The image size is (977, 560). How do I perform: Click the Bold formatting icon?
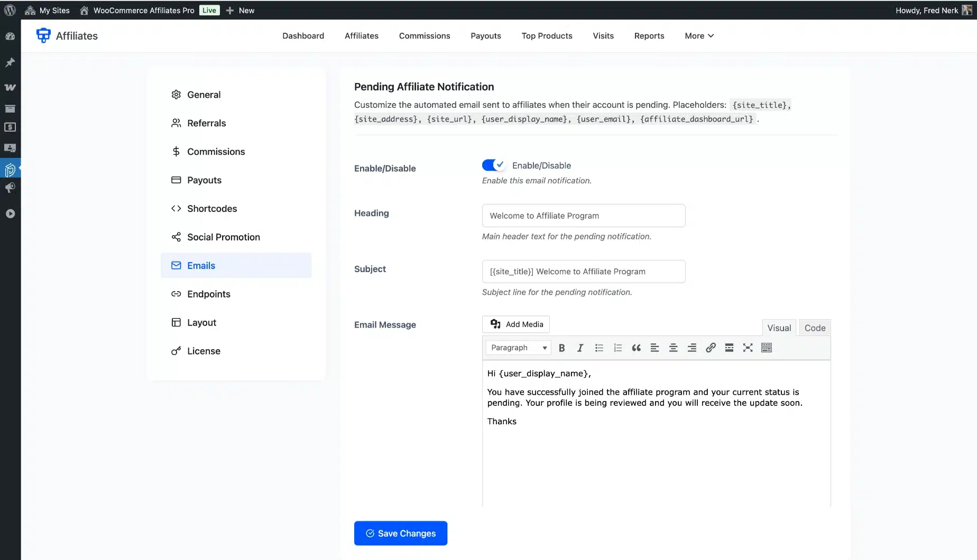pos(561,348)
